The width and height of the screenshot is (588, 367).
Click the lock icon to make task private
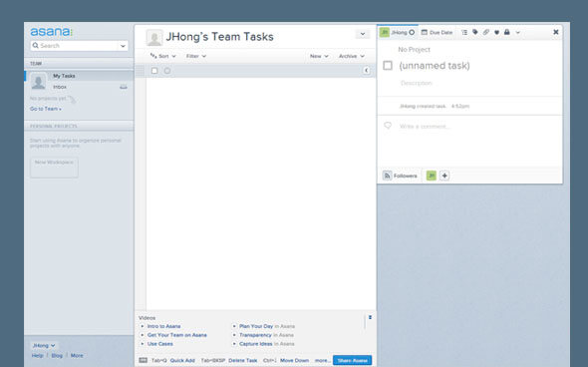(507, 32)
